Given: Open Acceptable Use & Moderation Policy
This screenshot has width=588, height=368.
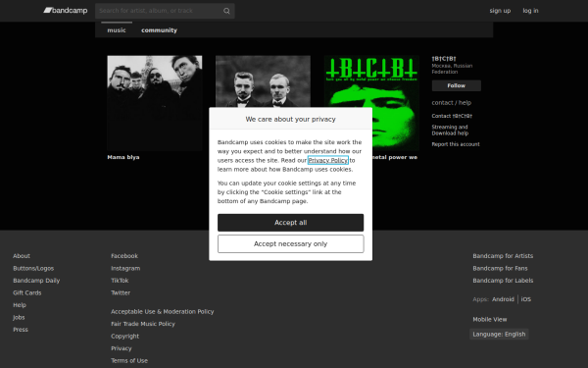Looking at the screenshot, I should pos(162,312).
